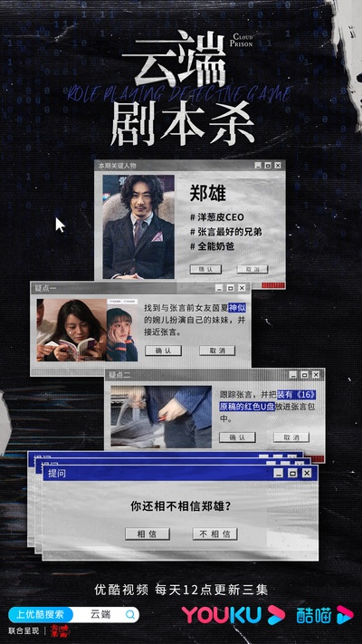Minimize the 本期关键人物 window
The height and width of the screenshot is (644, 362).
pos(258,166)
